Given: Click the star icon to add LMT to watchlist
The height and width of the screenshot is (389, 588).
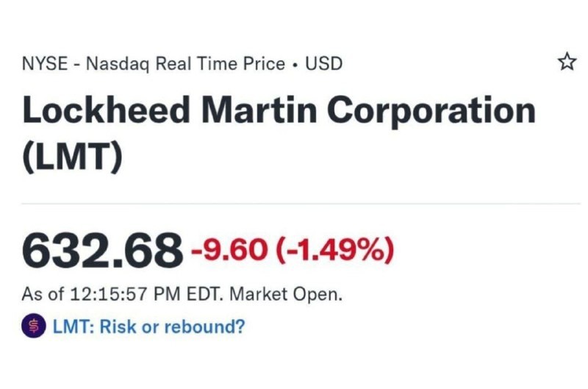Looking at the screenshot, I should (567, 63).
